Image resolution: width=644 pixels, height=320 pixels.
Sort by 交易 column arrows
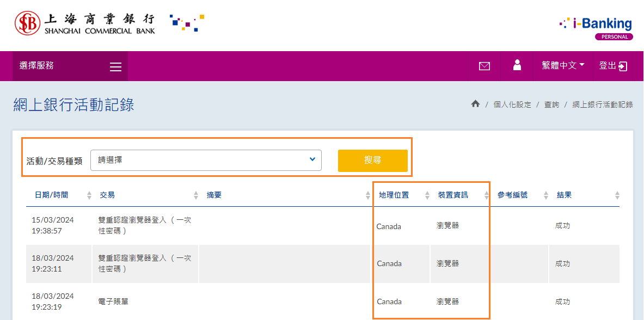(196, 195)
